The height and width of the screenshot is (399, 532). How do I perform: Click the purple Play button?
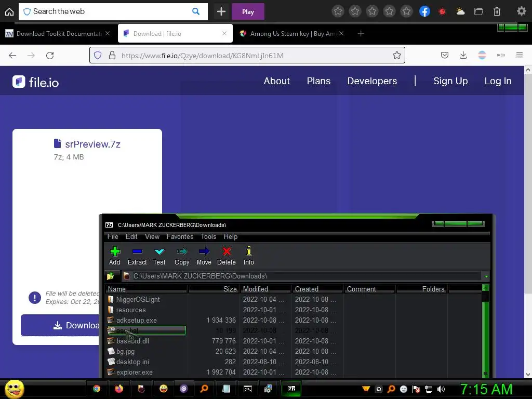click(x=248, y=12)
